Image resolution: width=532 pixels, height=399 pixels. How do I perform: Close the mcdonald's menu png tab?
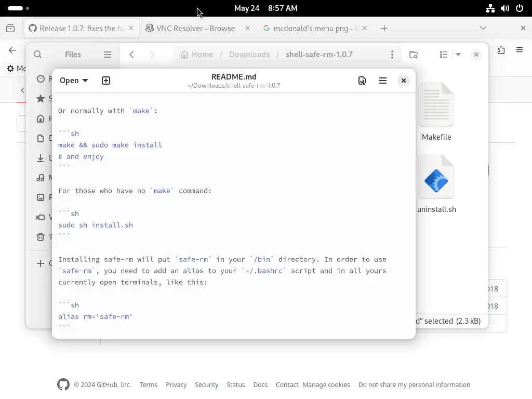pos(364,28)
